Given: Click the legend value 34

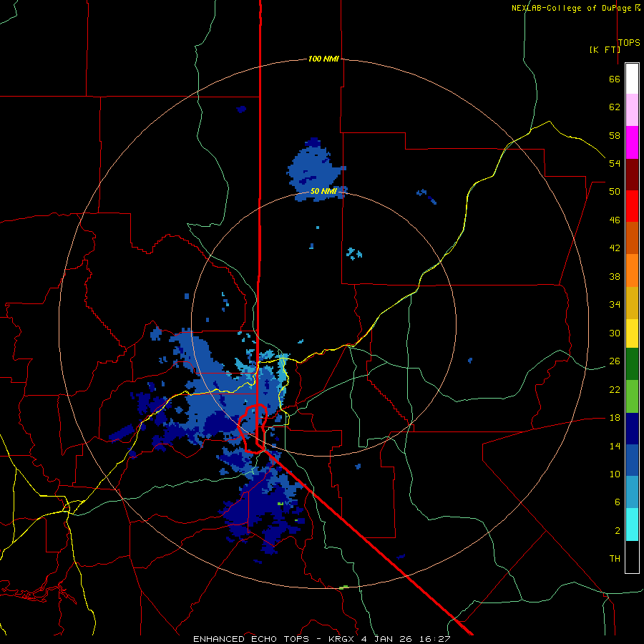Looking at the screenshot, I should coord(615,305).
